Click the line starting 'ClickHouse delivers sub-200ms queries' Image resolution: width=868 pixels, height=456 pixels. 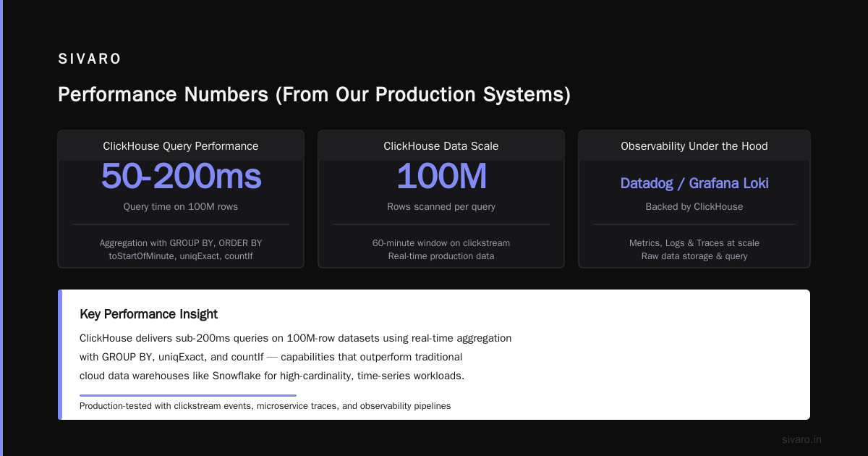pos(296,339)
